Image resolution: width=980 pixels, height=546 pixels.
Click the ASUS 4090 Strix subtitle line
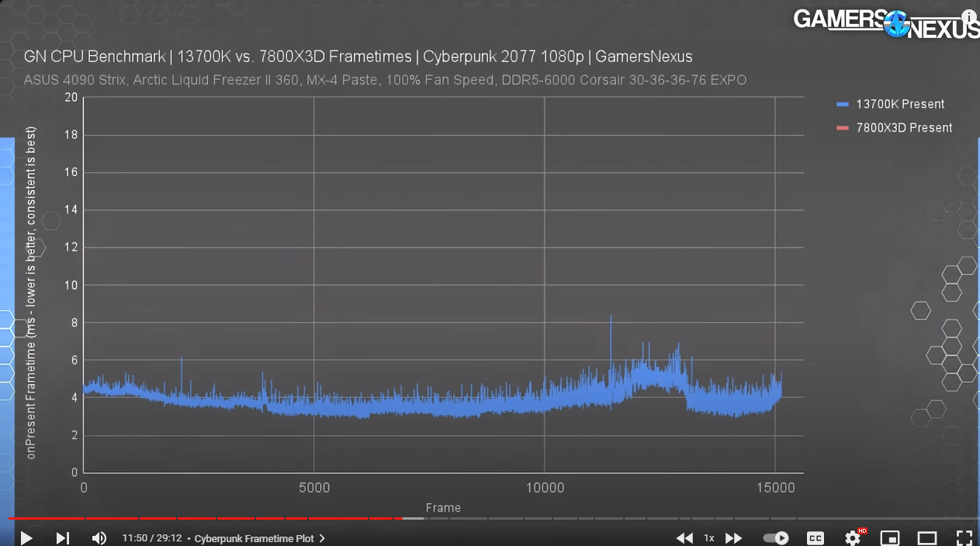click(385, 80)
